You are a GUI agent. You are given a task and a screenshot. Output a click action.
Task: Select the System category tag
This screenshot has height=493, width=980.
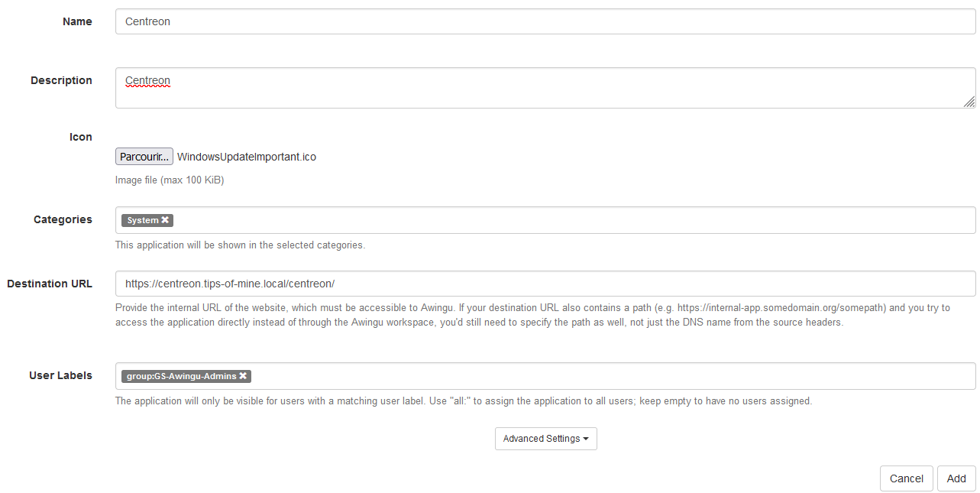tap(143, 220)
